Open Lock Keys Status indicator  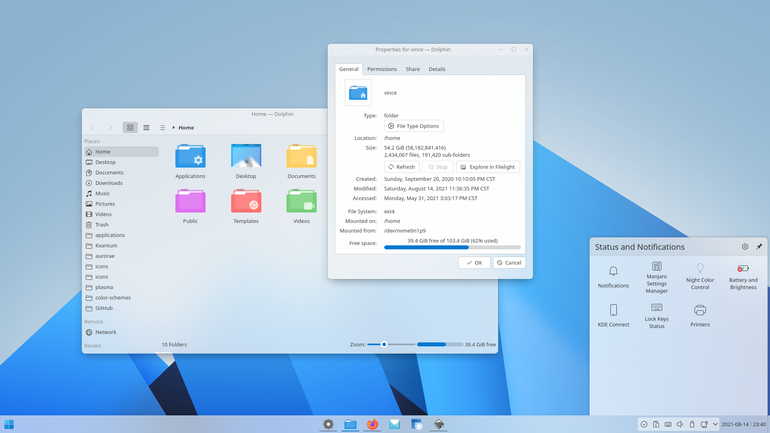(657, 315)
